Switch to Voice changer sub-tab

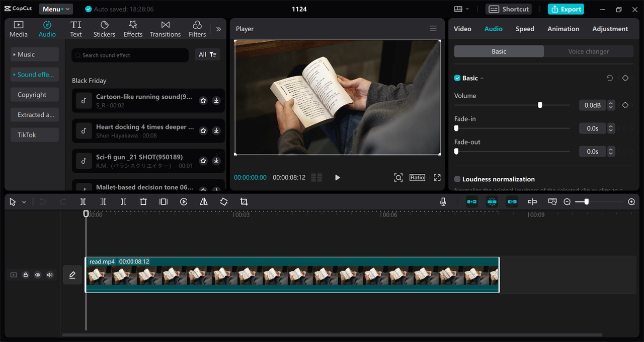pyautogui.click(x=589, y=51)
